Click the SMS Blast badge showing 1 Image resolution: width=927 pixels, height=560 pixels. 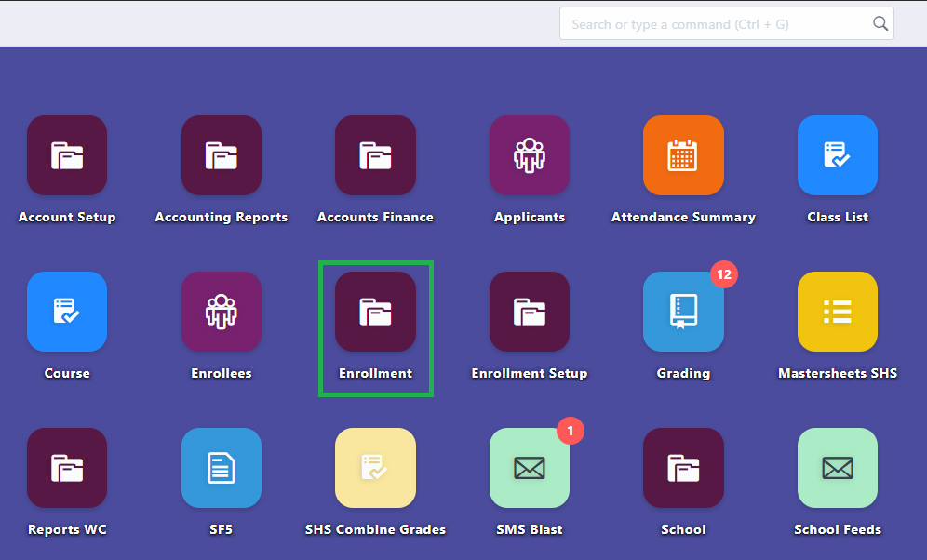[571, 431]
